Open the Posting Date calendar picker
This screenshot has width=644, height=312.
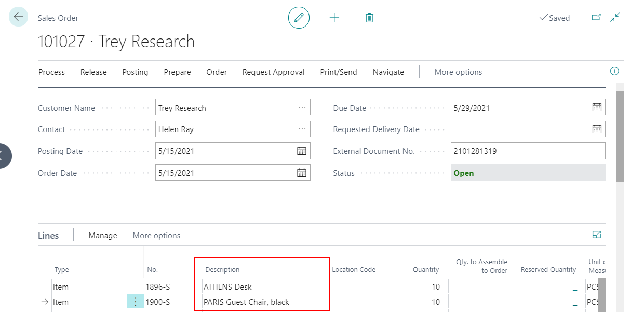point(302,151)
